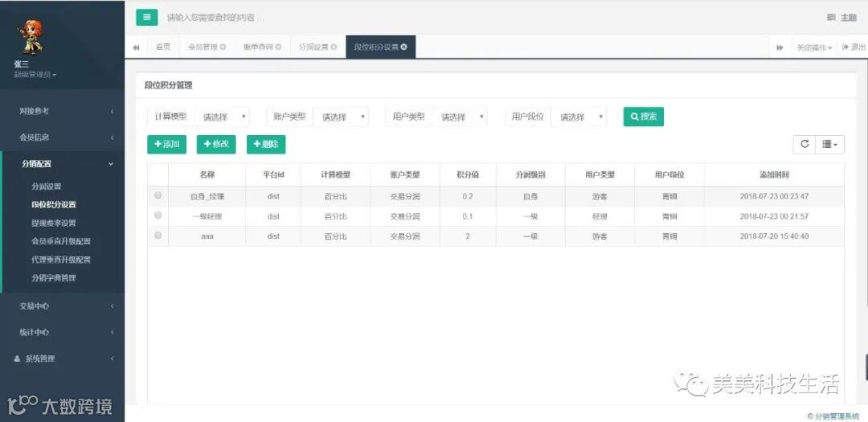Open the 主题 theme switcher
The image size is (868, 422).
click(x=842, y=18)
